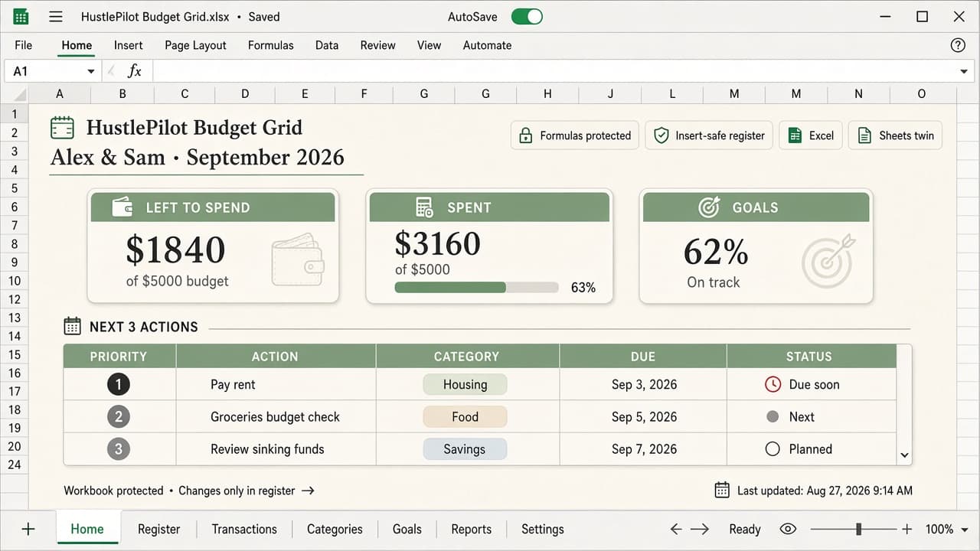Image resolution: width=980 pixels, height=551 pixels.
Task: Click the zoom slider handle
Action: [859, 529]
